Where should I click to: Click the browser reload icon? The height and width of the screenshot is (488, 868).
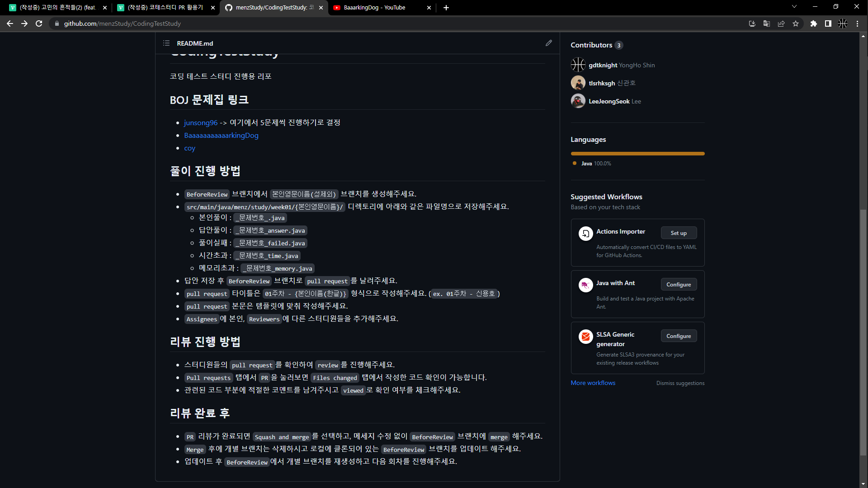39,23
